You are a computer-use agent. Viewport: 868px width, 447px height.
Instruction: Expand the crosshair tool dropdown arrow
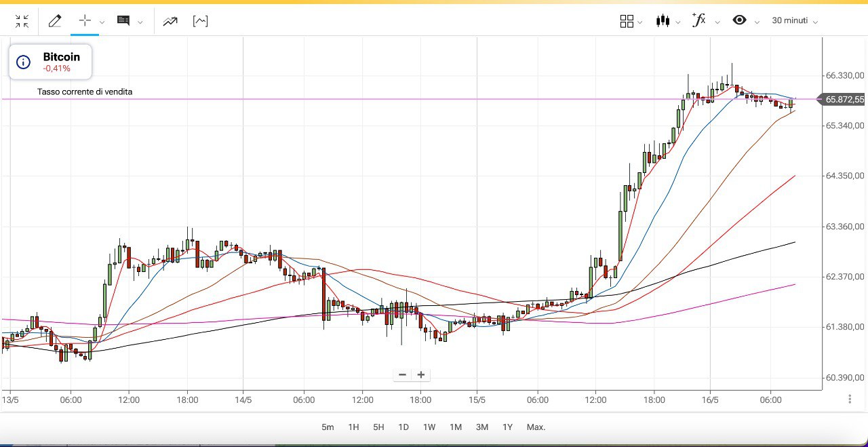102,22
